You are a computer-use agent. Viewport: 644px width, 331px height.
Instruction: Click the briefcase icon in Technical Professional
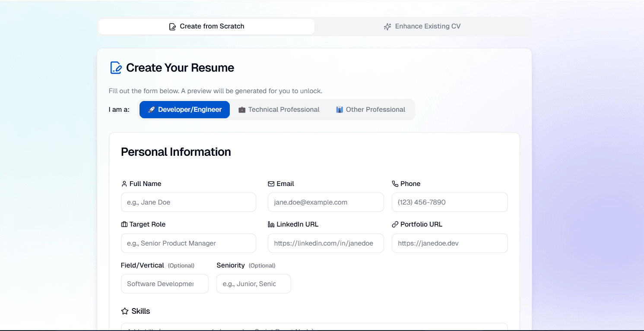coord(242,109)
